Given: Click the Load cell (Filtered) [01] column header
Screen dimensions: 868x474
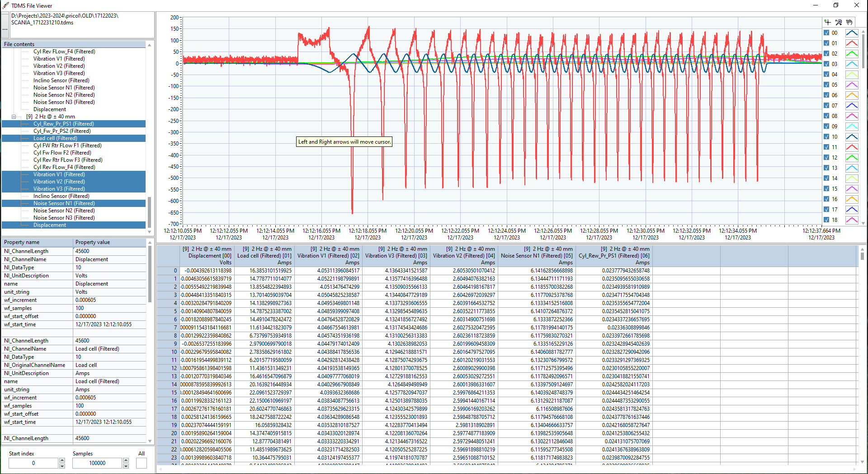Looking at the screenshot, I should click(x=264, y=256).
